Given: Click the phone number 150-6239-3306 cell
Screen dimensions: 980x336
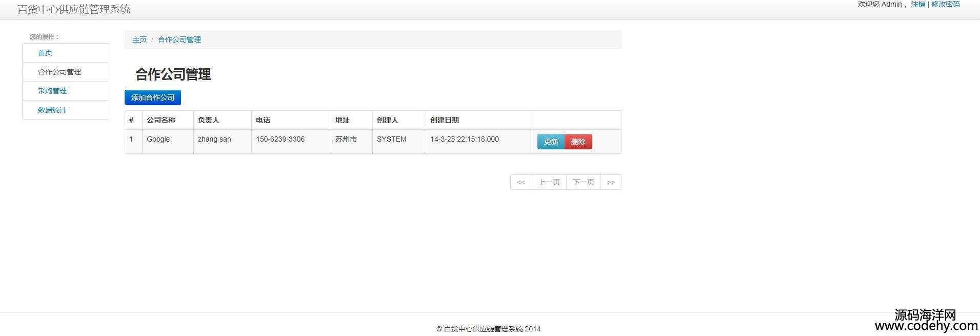Looking at the screenshot, I should pyautogui.click(x=280, y=139).
